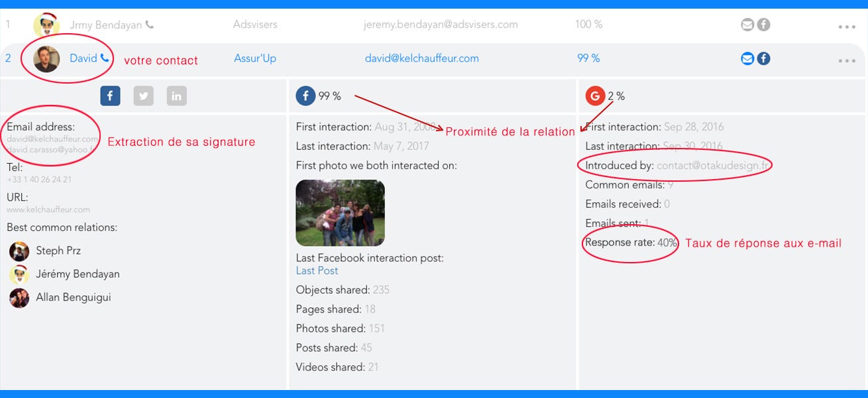Open the more options menu for Jrmy Bendayan
This screenshot has height=398, width=868.
(847, 27)
